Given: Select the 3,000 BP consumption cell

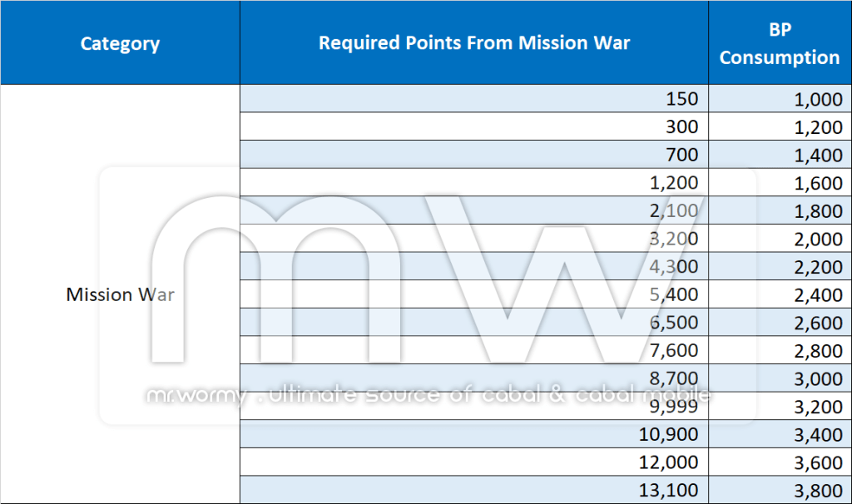Looking at the screenshot, I should (x=780, y=378).
